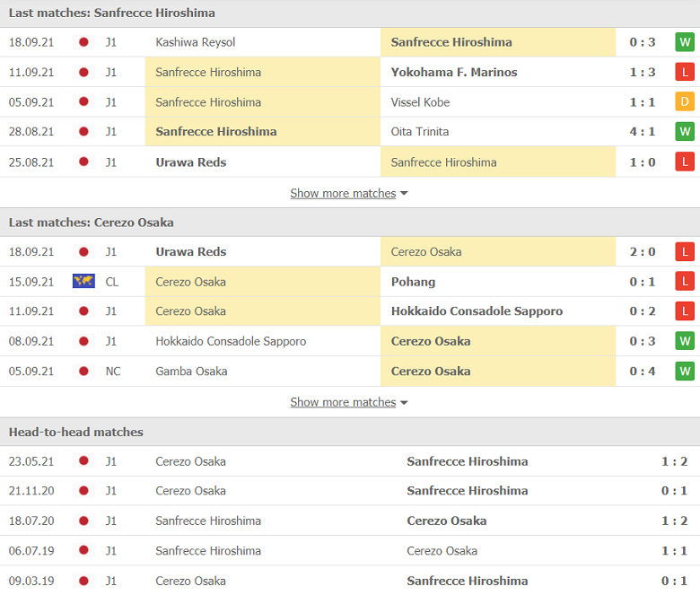
Task: Open the Hokkaido Consadole Sapporo home team link
Action: point(231,341)
